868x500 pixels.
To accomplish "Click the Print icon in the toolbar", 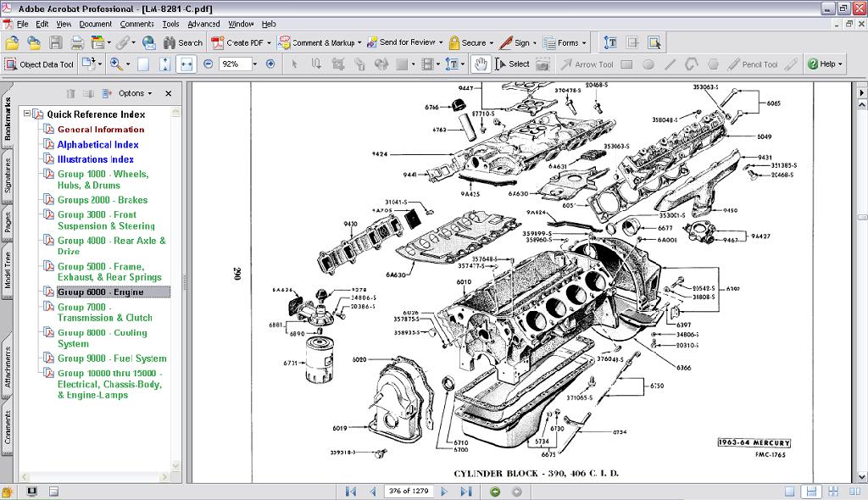I will (x=77, y=42).
